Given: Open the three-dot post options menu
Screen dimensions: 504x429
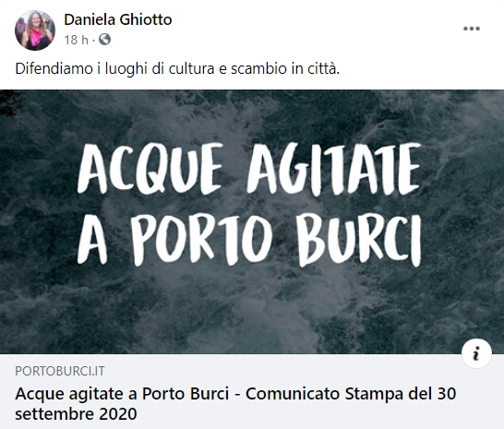Looking at the screenshot, I should [472, 29].
